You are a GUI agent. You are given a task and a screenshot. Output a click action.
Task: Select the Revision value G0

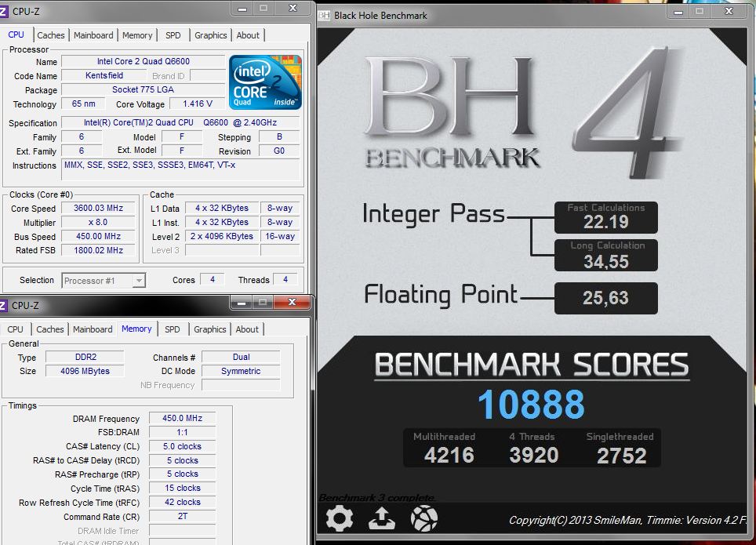(x=279, y=151)
